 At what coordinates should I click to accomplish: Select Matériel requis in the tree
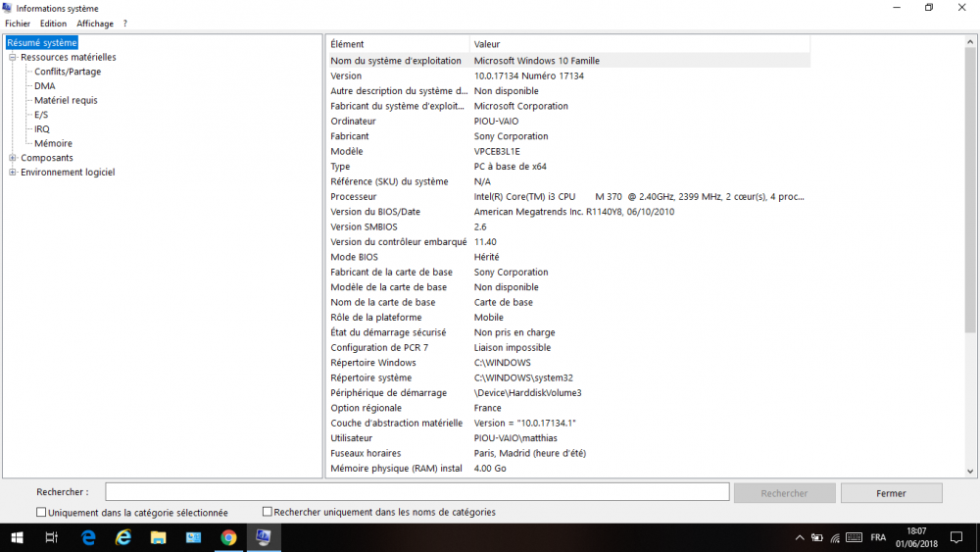(x=66, y=100)
